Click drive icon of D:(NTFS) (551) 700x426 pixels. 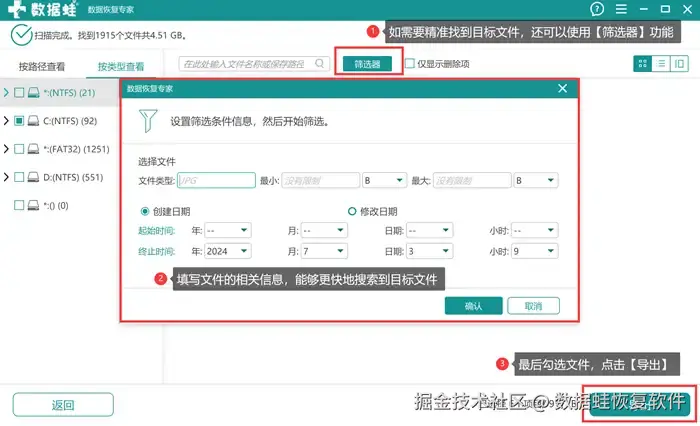point(33,177)
